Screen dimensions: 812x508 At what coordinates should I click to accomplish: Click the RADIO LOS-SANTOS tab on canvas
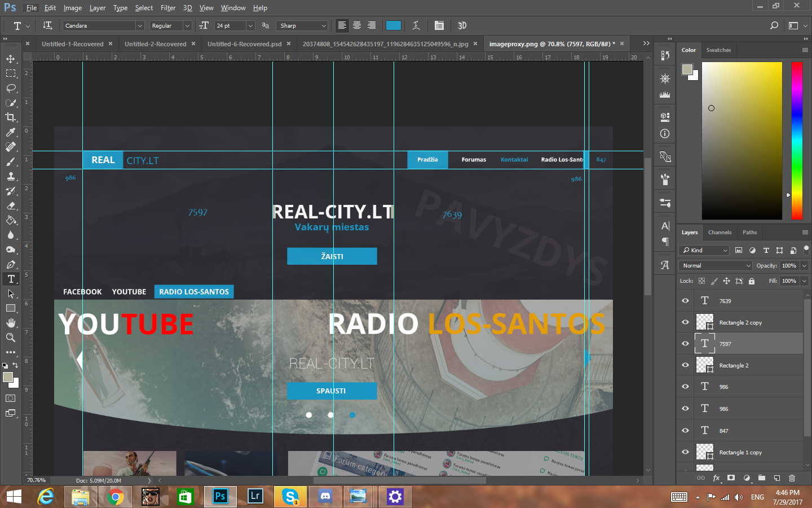coord(194,292)
